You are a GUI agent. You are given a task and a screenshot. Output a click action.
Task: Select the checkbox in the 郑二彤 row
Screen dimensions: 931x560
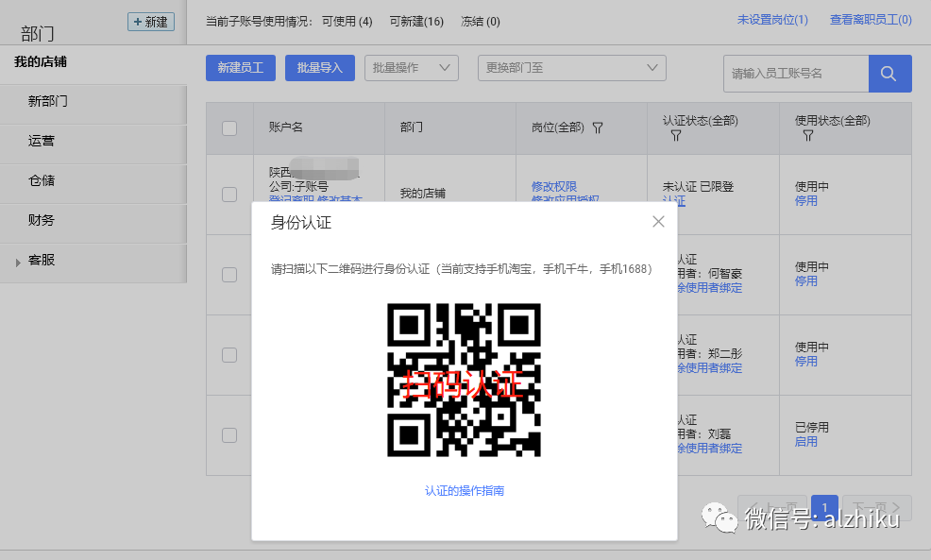point(229,354)
